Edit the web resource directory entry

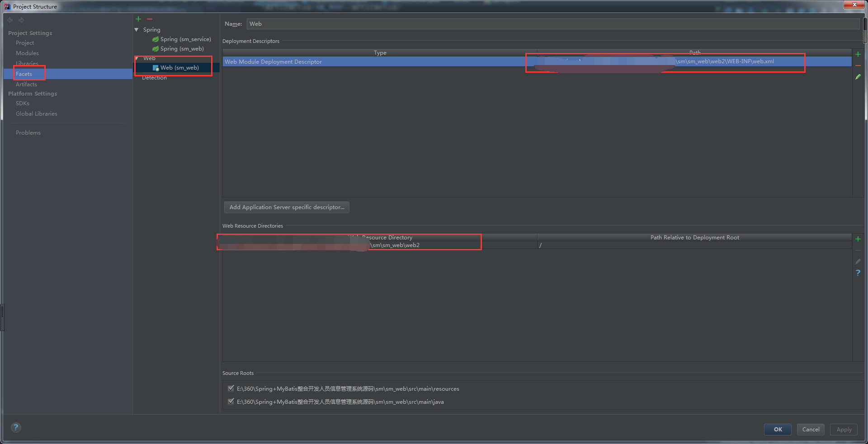click(x=858, y=262)
